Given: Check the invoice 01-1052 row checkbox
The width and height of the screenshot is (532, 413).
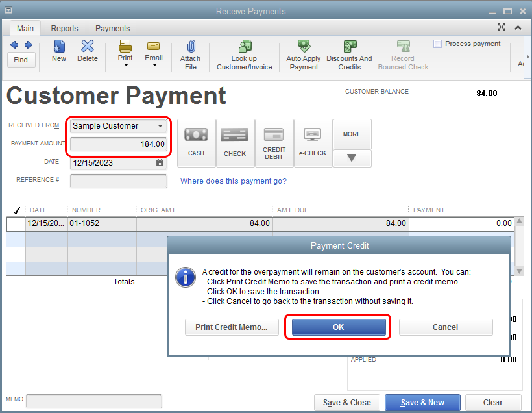Looking at the screenshot, I should click(x=16, y=223).
